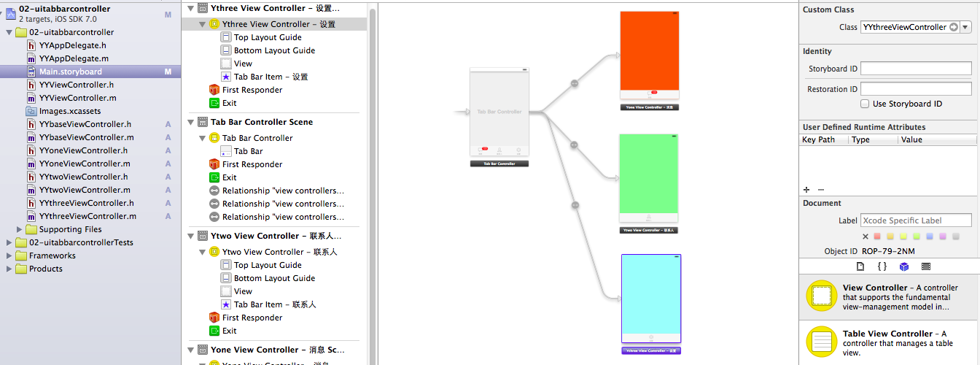Collapse the Tab Bar Controller Scene
980x365 pixels.
(x=192, y=122)
